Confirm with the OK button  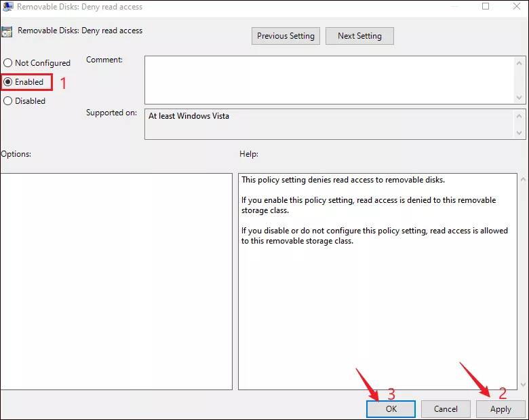(x=391, y=409)
